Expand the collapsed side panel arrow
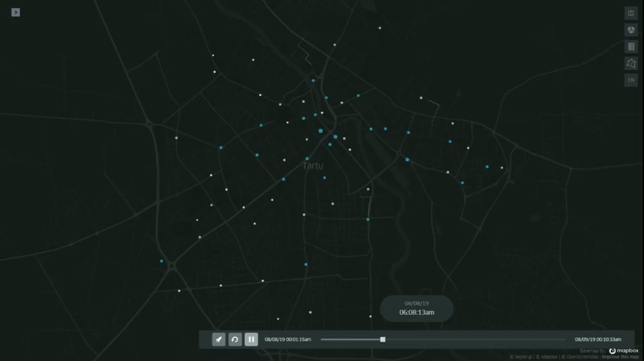 coord(16,12)
